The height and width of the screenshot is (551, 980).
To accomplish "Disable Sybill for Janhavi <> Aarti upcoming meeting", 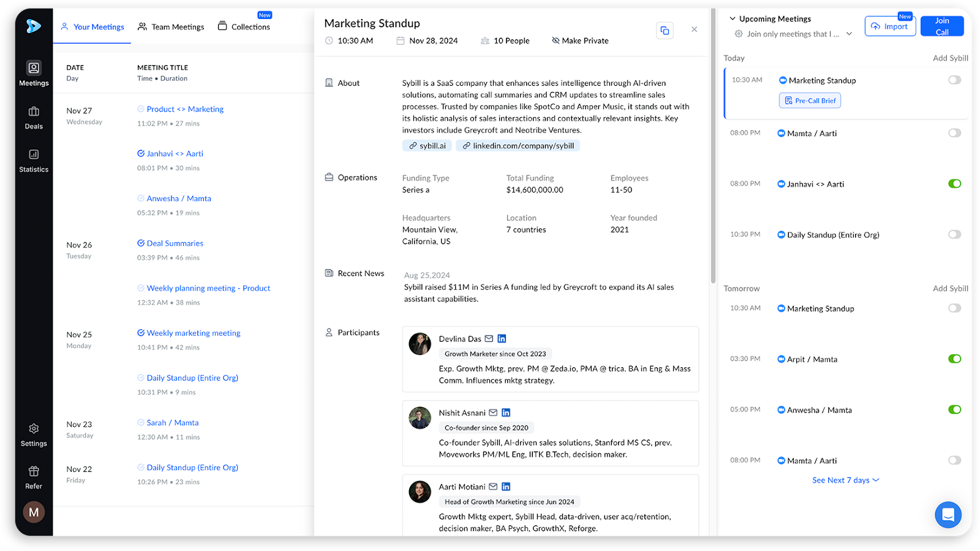I will point(954,184).
